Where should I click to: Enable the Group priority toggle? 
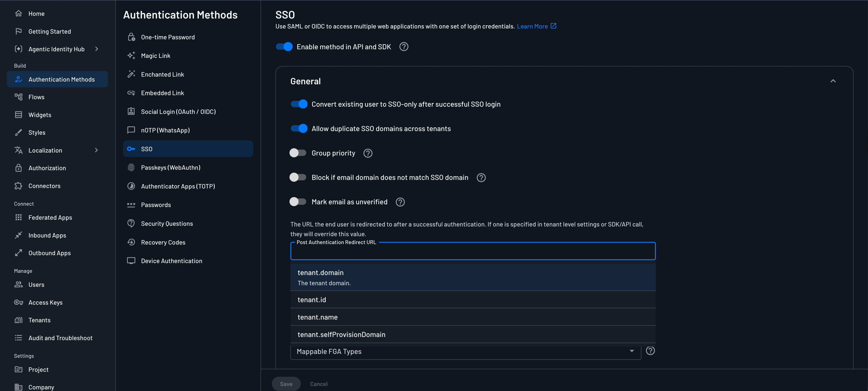(298, 153)
